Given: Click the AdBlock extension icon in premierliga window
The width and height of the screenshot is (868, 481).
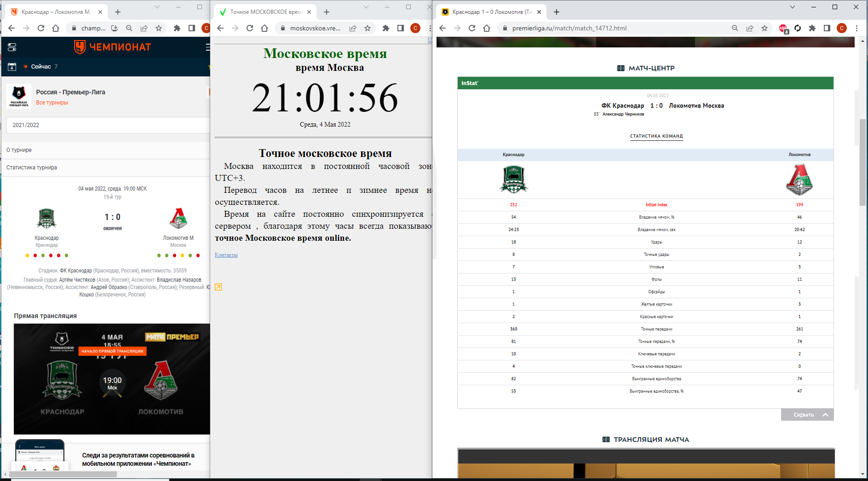Looking at the screenshot, I should [x=783, y=29].
